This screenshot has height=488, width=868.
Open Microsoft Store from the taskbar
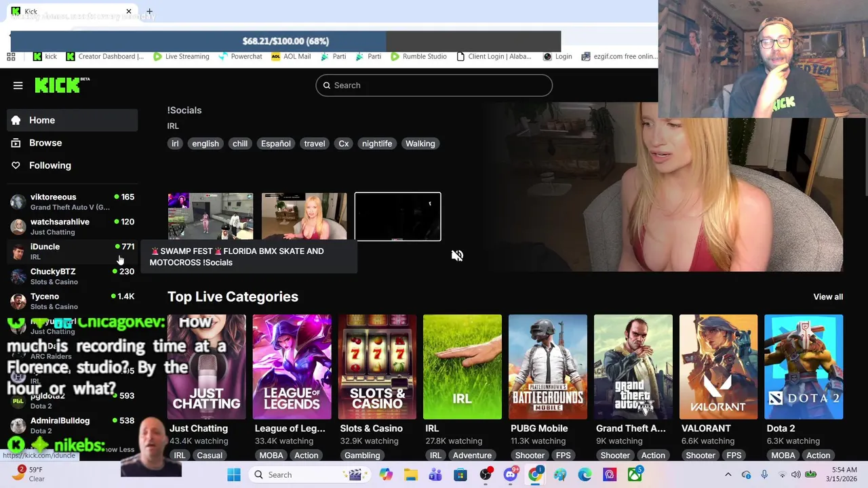click(x=460, y=475)
